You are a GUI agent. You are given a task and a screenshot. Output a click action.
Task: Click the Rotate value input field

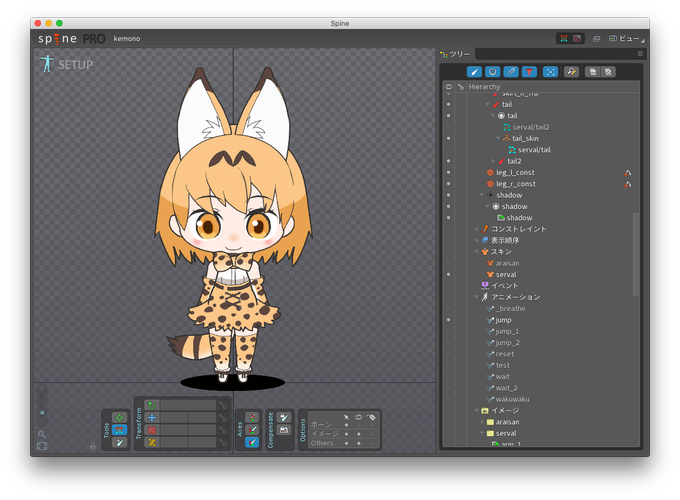coord(188,405)
